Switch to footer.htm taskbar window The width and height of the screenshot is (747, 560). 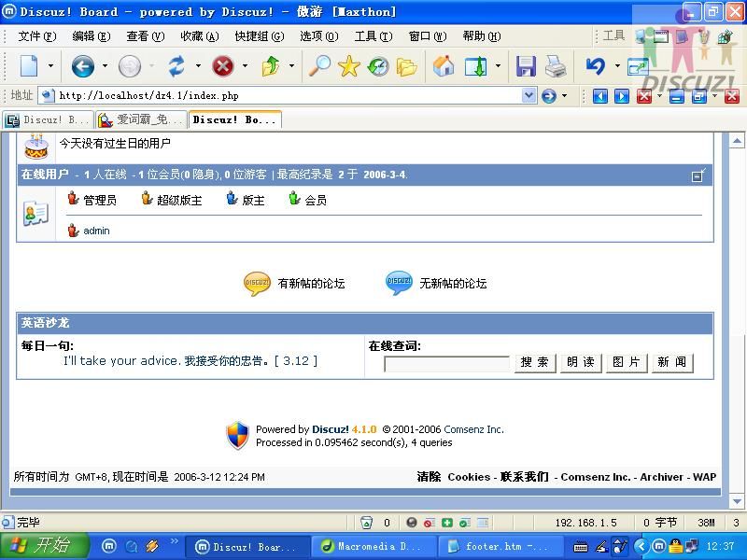[500, 547]
